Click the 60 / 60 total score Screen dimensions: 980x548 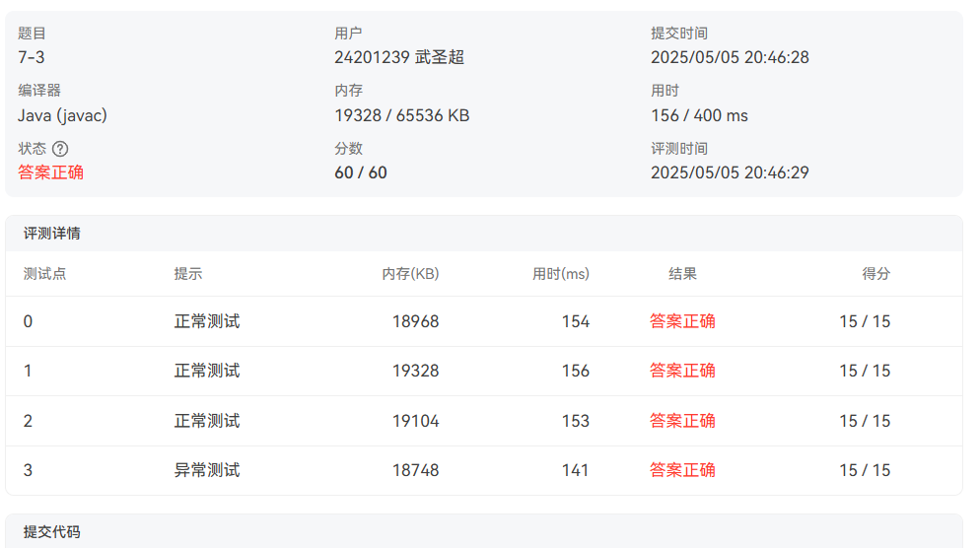point(360,172)
